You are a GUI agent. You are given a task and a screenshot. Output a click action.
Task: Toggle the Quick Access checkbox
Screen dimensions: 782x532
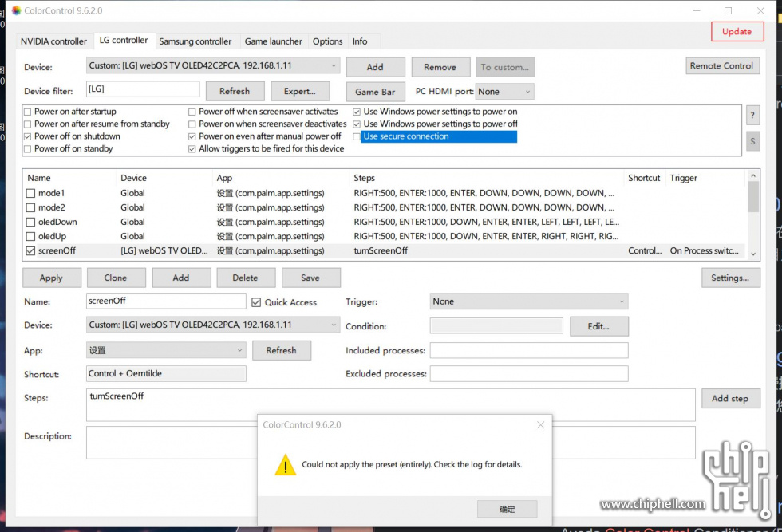point(256,302)
